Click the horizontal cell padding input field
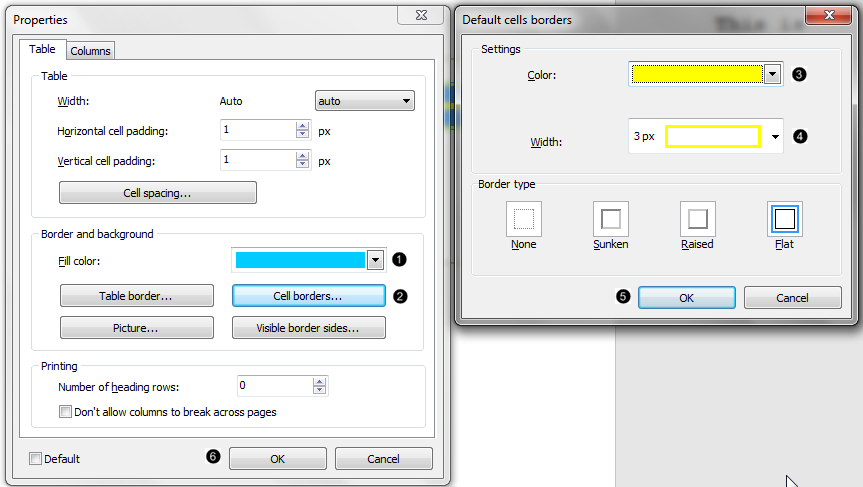Screen dimensions: 863x487 point(257,130)
